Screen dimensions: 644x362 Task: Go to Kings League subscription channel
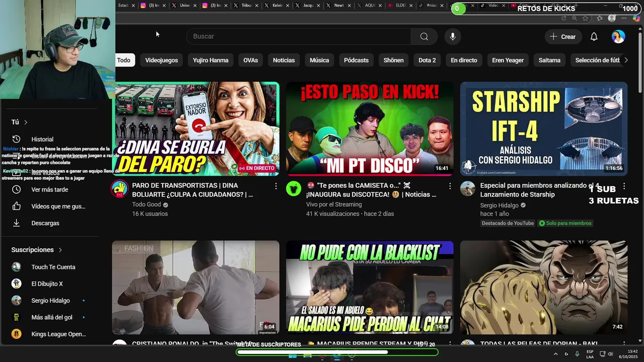click(58, 334)
